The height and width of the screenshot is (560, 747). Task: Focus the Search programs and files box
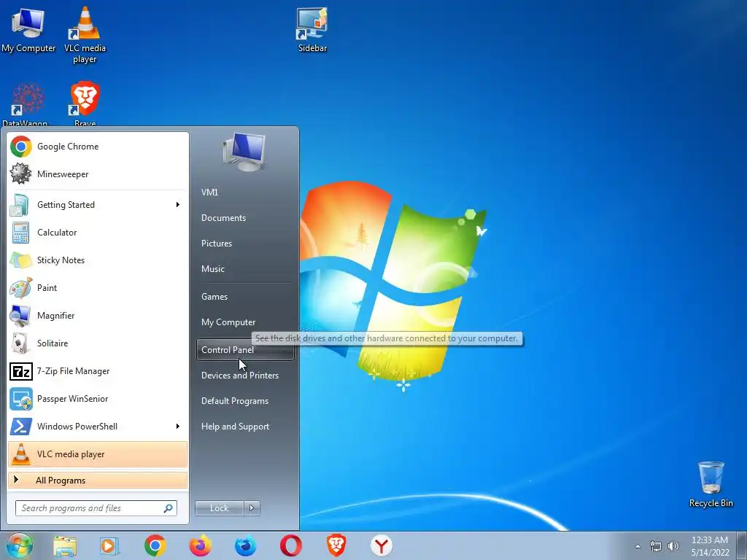tap(96, 508)
